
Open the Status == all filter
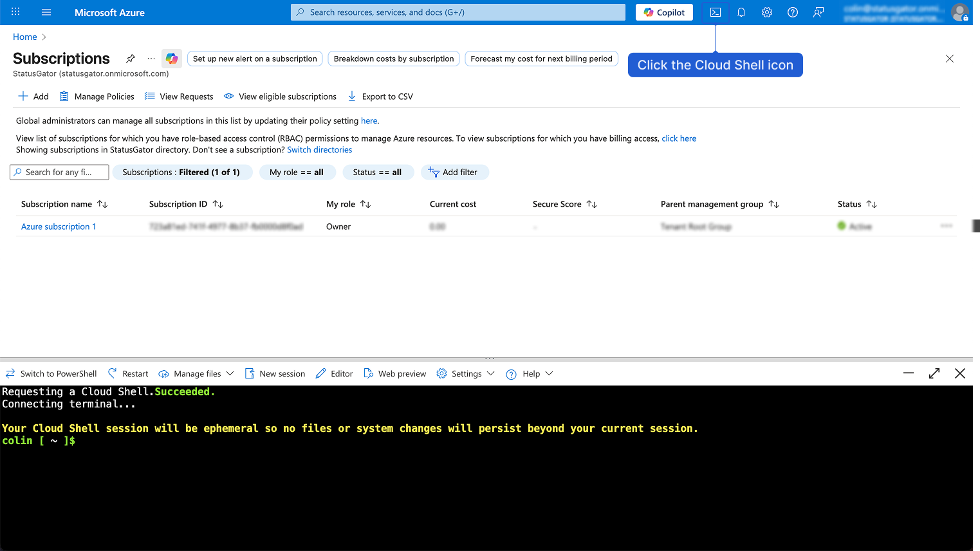point(377,173)
